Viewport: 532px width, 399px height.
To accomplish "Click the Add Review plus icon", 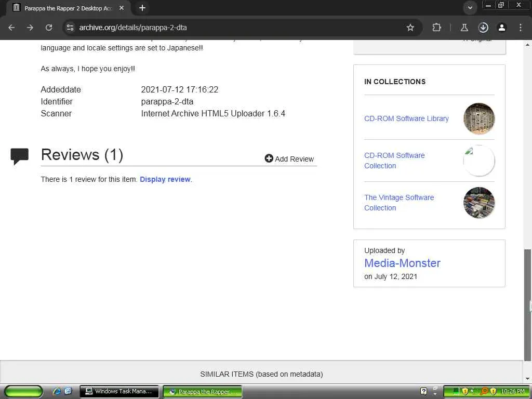I will pyautogui.click(x=269, y=158).
